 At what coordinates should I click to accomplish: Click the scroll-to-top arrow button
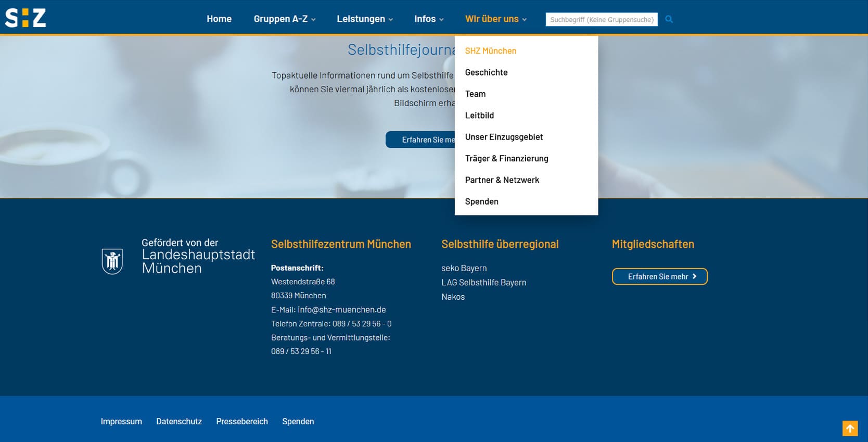pos(849,428)
